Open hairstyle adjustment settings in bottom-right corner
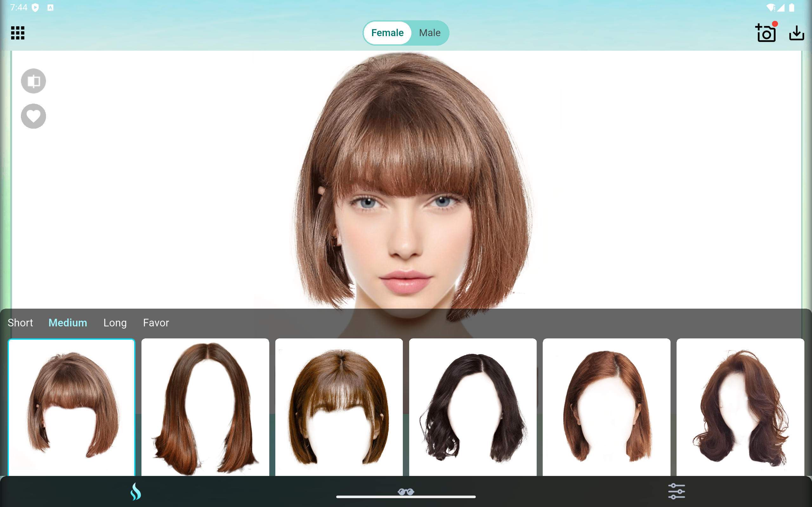 [x=677, y=491]
